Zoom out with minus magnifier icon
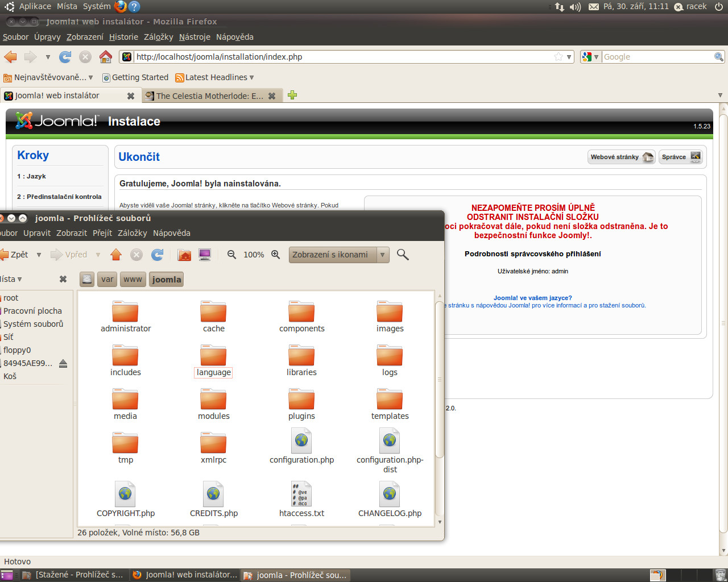 [x=231, y=255]
